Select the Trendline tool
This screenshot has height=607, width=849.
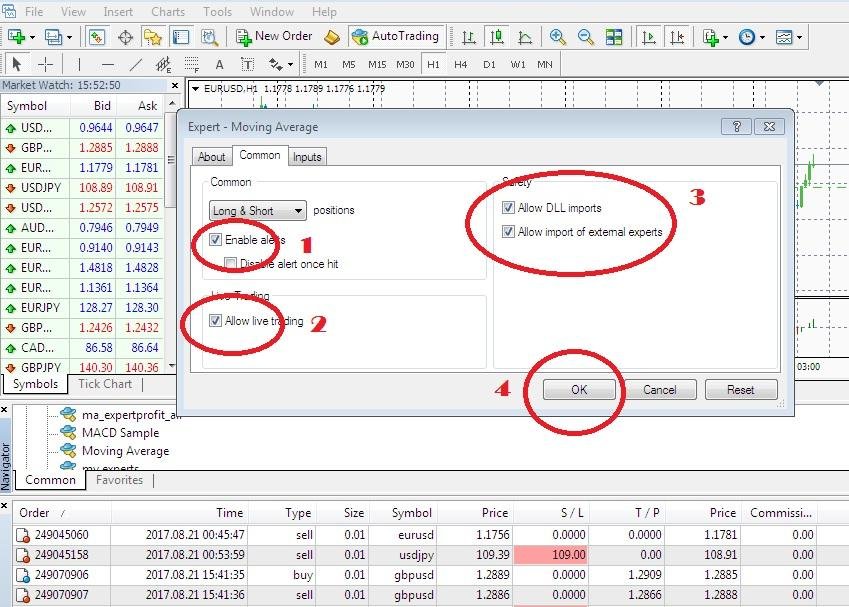(x=135, y=65)
